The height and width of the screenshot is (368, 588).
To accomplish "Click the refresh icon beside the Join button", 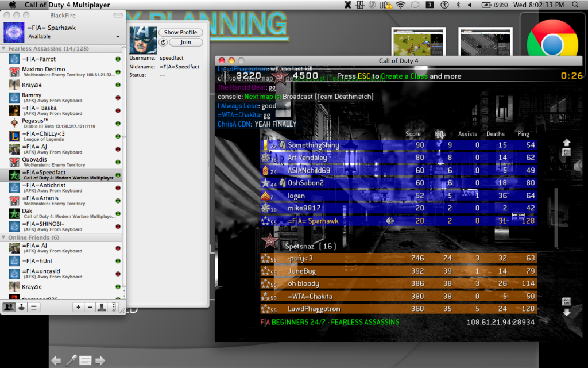I will point(163,43).
